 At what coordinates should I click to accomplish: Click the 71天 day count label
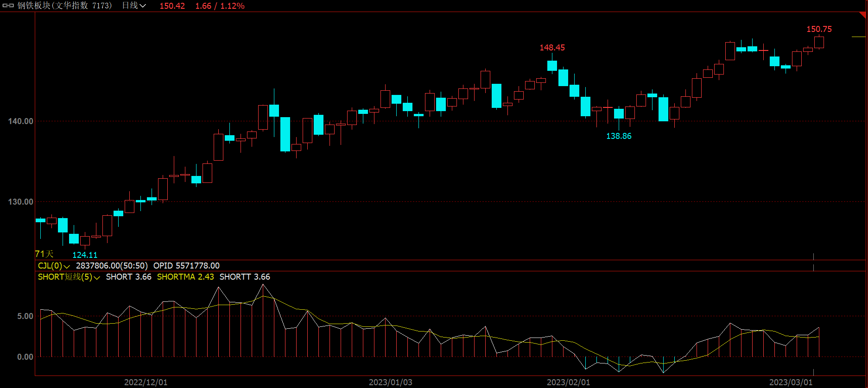pos(44,254)
